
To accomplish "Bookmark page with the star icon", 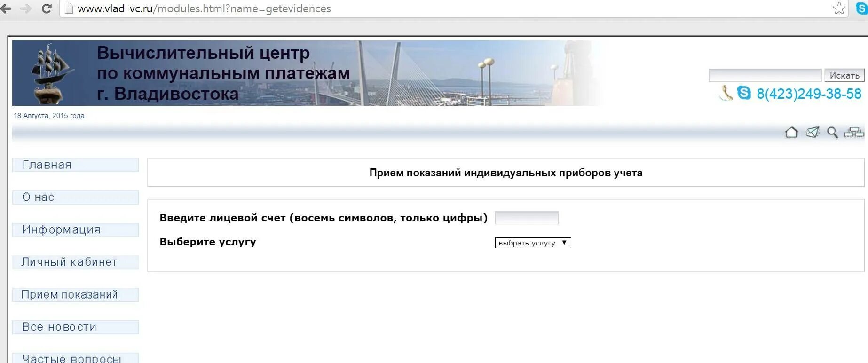I will click(x=839, y=8).
